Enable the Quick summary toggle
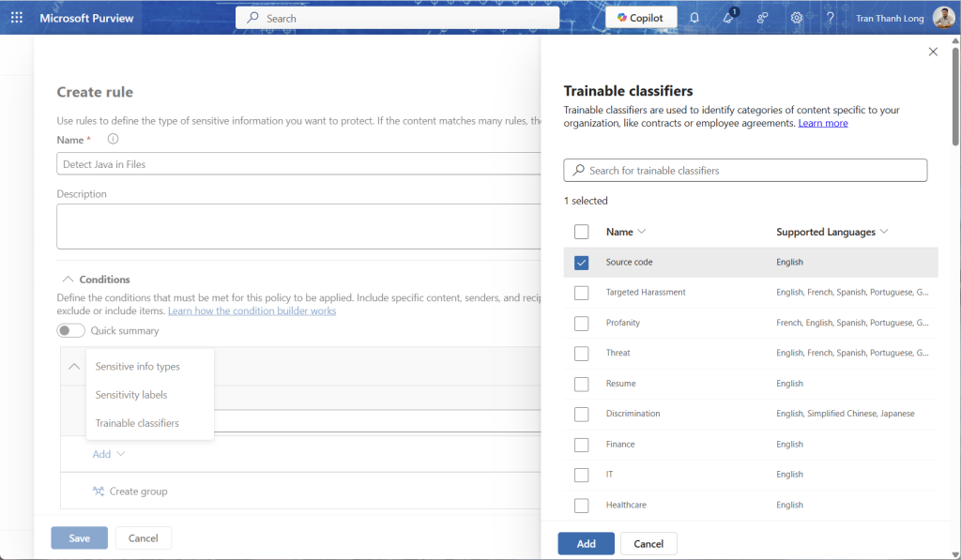Image resolution: width=961 pixels, height=560 pixels. click(71, 330)
